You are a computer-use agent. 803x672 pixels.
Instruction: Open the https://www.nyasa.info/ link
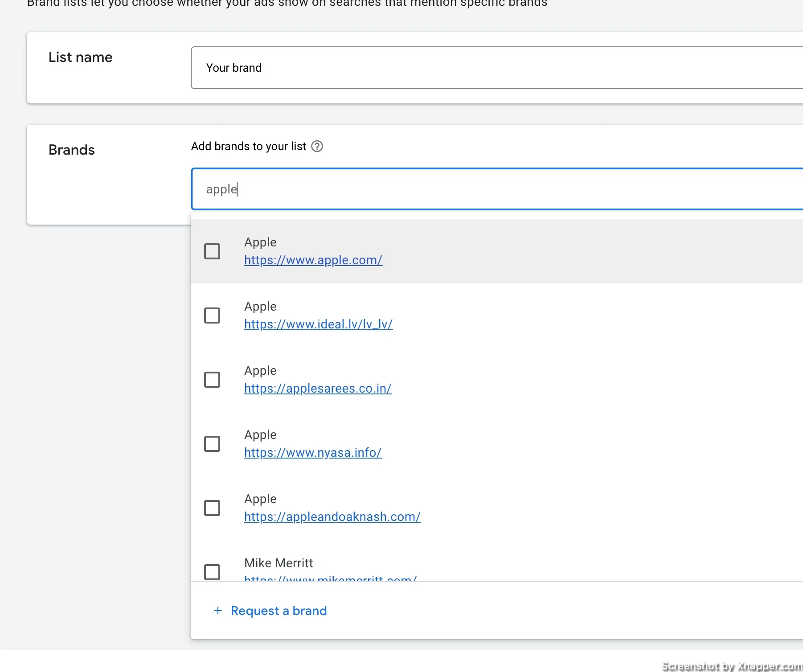coord(313,453)
